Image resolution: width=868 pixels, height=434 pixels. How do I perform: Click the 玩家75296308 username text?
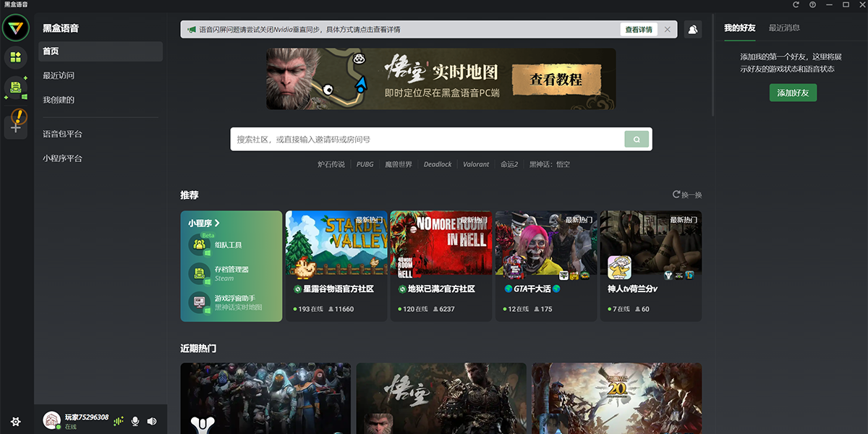point(87,417)
